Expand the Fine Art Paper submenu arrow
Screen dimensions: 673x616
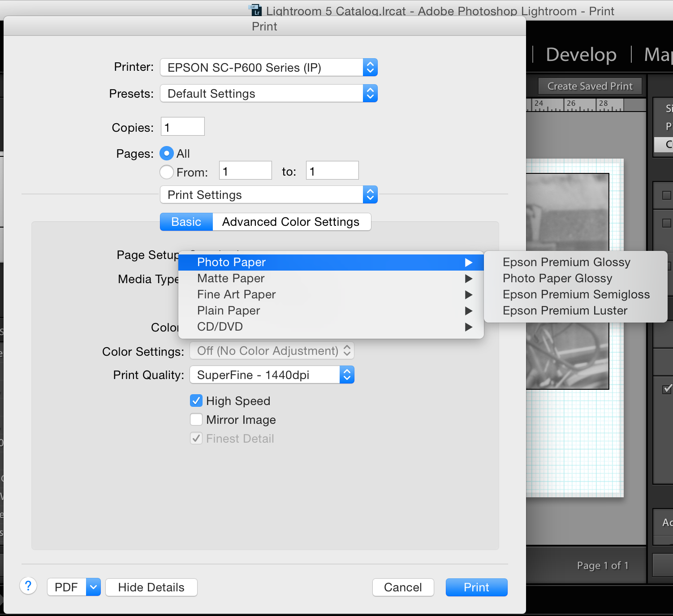469,295
